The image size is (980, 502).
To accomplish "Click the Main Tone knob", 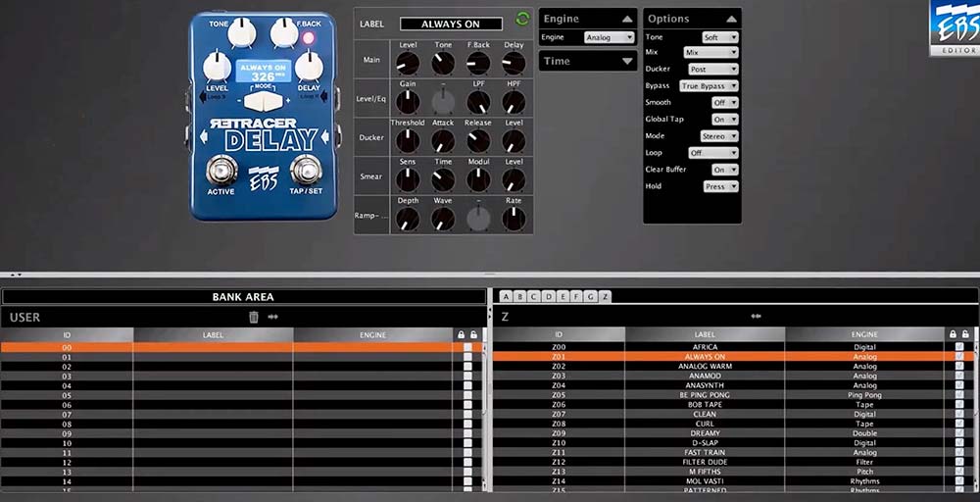I will (443, 63).
